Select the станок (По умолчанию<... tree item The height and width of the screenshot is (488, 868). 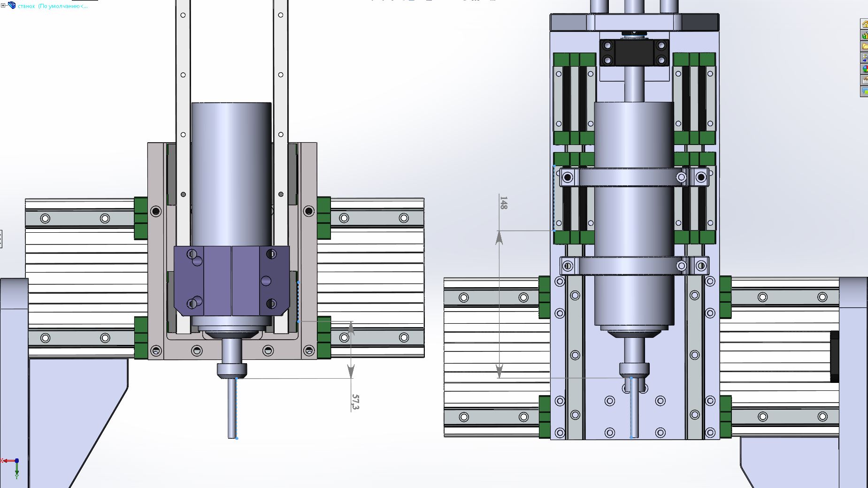53,6
